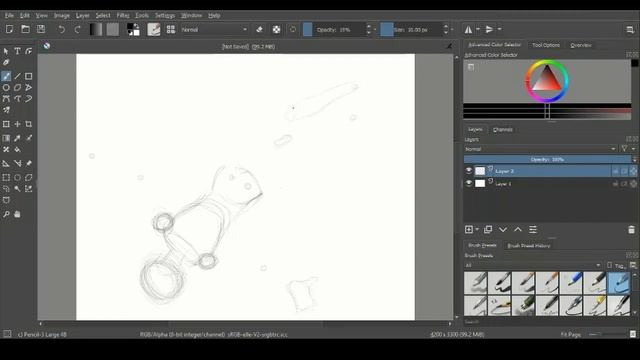Toggle eraser mode in toolbar
Viewport: 640px width, 360px height.
(260, 29)
